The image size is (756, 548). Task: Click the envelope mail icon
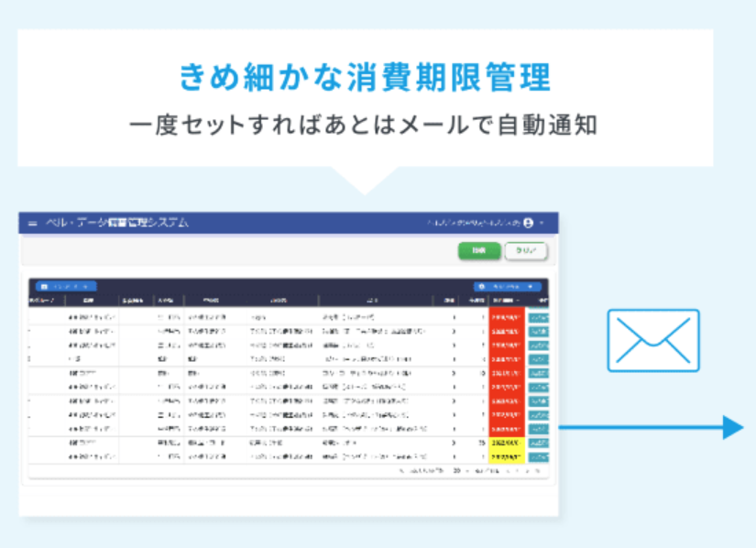(652, 340)
